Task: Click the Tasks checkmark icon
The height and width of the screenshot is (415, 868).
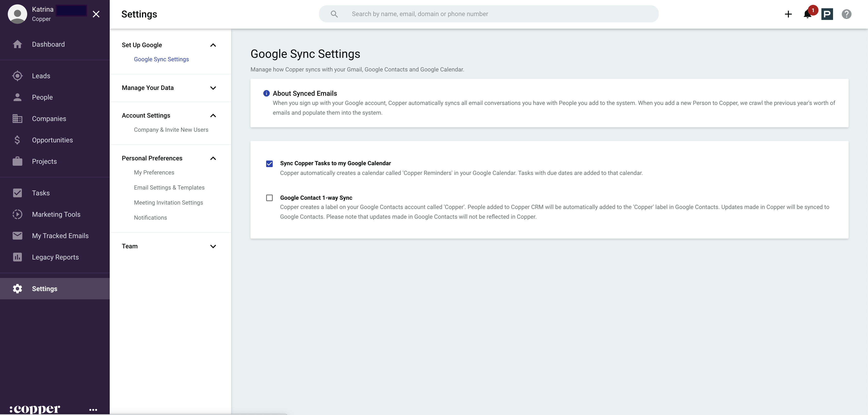Action: pos(17,193)
